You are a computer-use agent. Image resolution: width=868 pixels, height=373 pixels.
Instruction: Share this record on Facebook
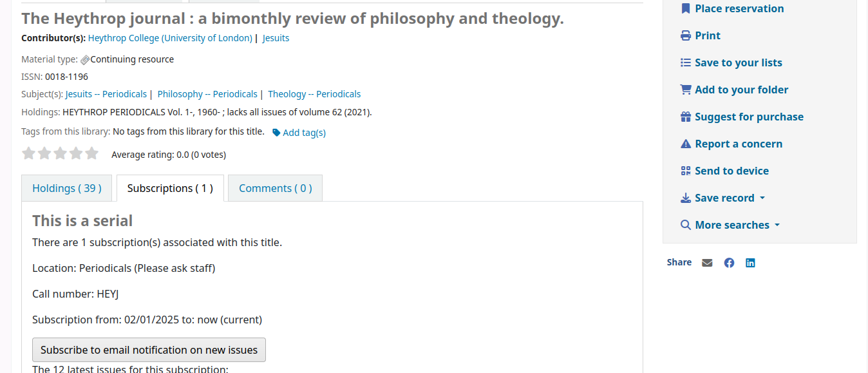pyautogui.click(x=729, y=263)
